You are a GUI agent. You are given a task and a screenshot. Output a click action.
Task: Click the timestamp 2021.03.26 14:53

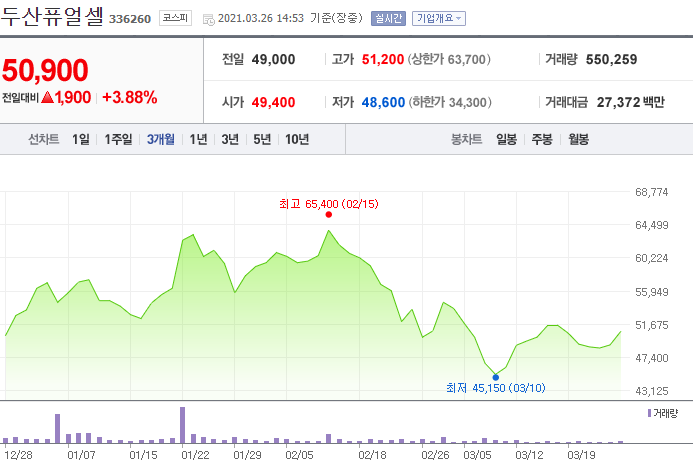pos(261,18)
